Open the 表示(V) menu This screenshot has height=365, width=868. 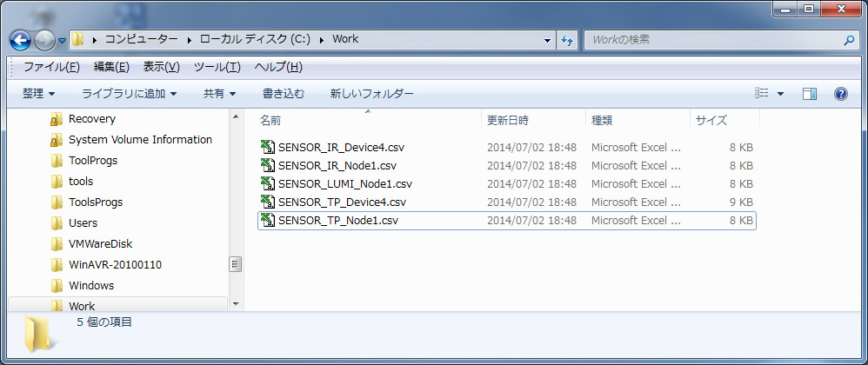coord(162,67)
